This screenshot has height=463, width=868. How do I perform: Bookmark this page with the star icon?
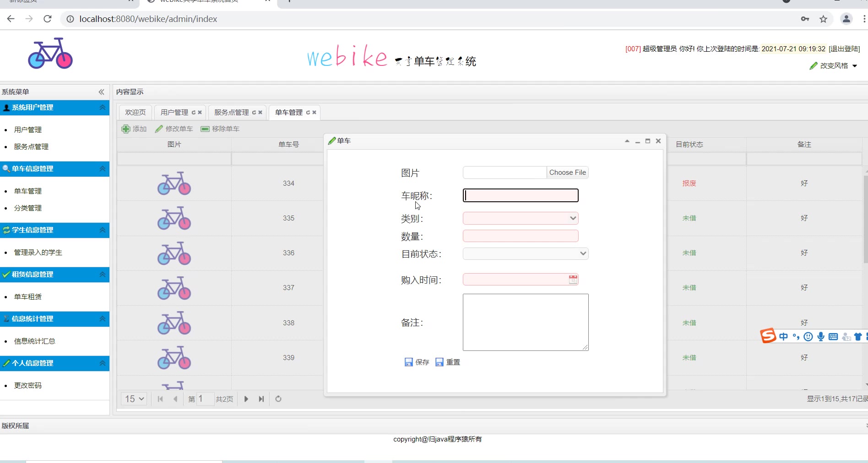coord(824,19)
